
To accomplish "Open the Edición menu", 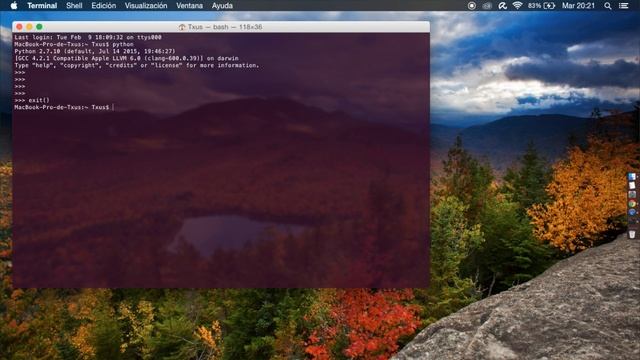I will 104,6.
